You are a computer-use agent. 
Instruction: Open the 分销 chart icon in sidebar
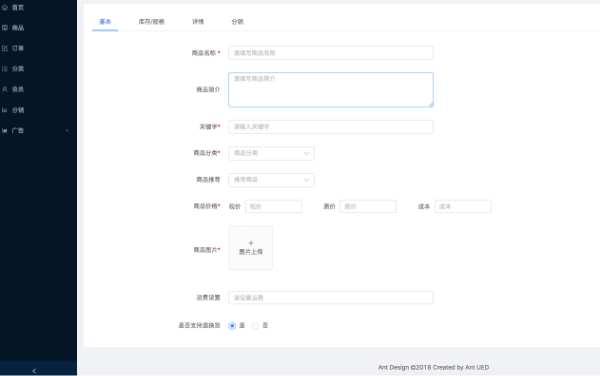(x=5, y=110)
